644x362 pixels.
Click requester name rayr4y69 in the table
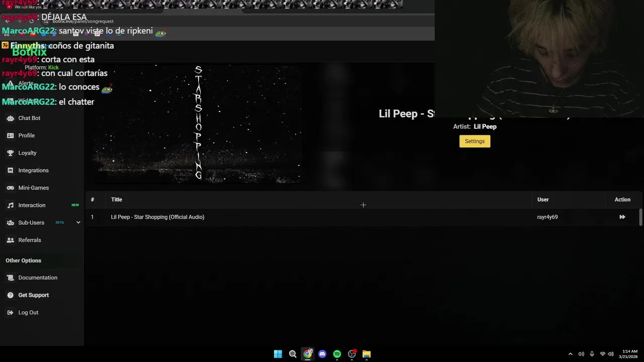point(547,217)
